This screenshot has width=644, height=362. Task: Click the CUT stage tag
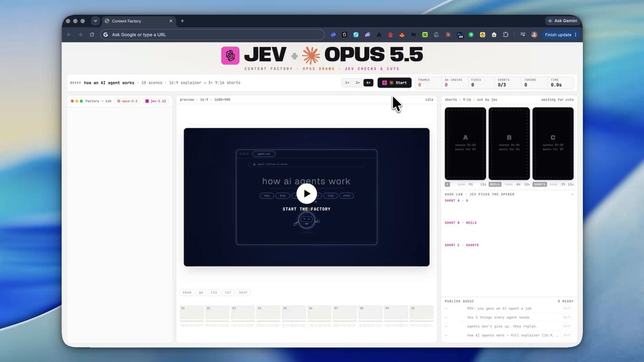coord(228,293)
